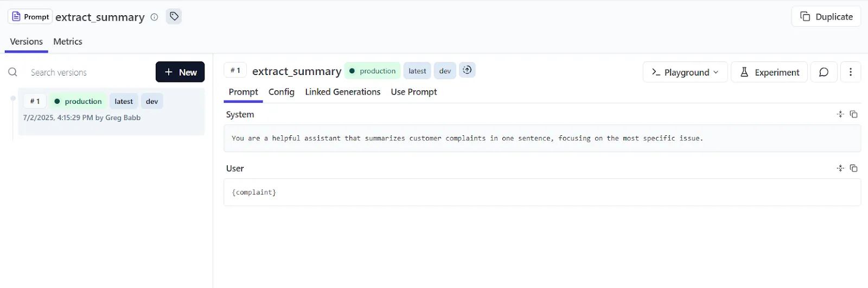
Task: Focus the Search versions input field
Action: pos(87,72)
